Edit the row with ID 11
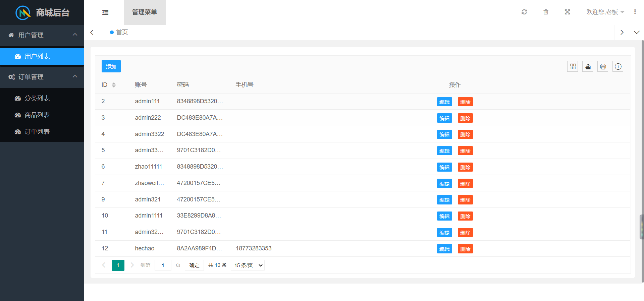 tap(444, 233)
